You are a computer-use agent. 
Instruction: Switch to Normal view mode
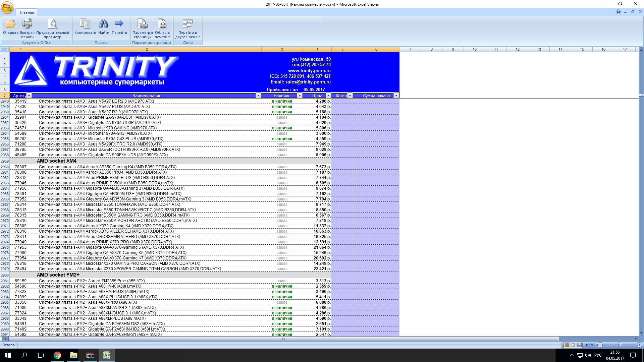567,345
